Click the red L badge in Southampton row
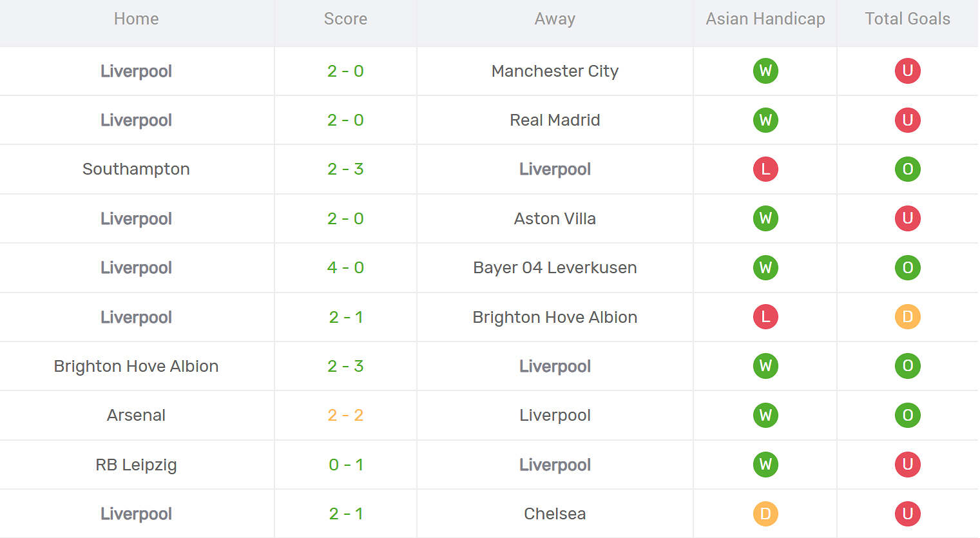Screen dimensions: 980x538 coord(765,169)
